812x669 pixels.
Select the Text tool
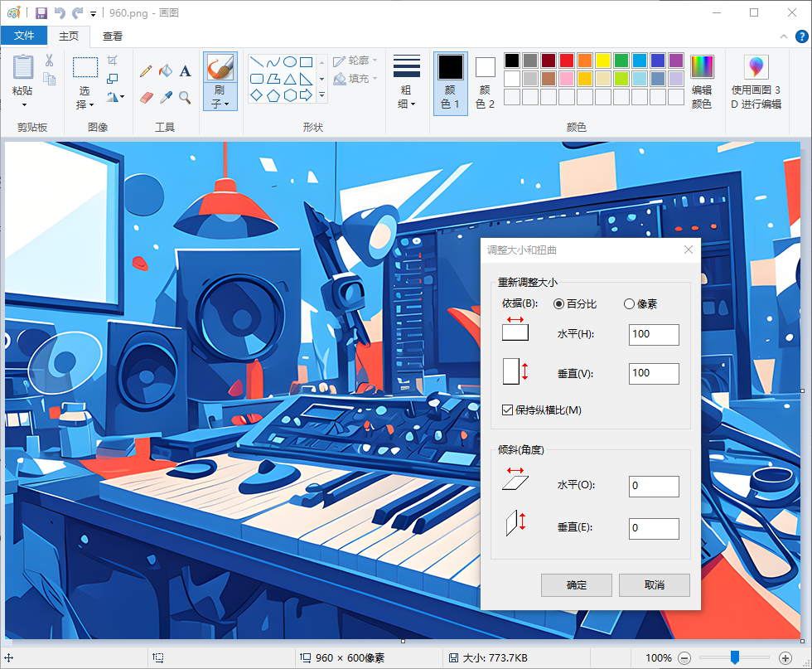(x=186, y=71)
